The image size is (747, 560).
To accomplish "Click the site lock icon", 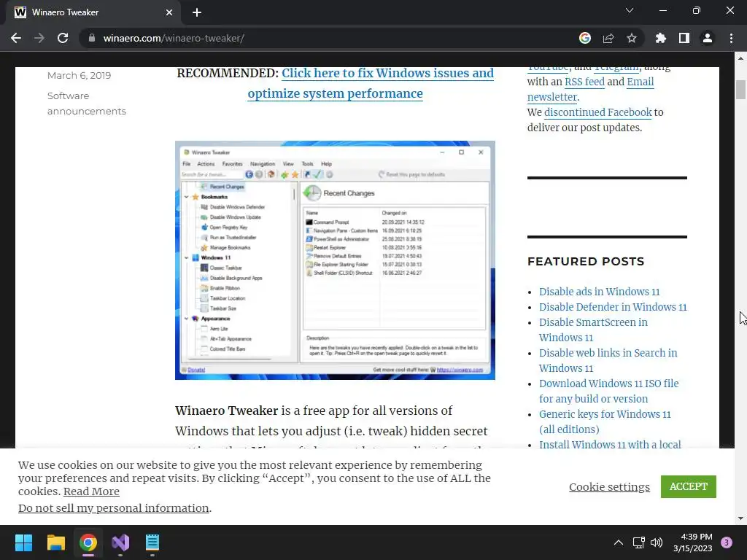I will (x=92, y=38).
